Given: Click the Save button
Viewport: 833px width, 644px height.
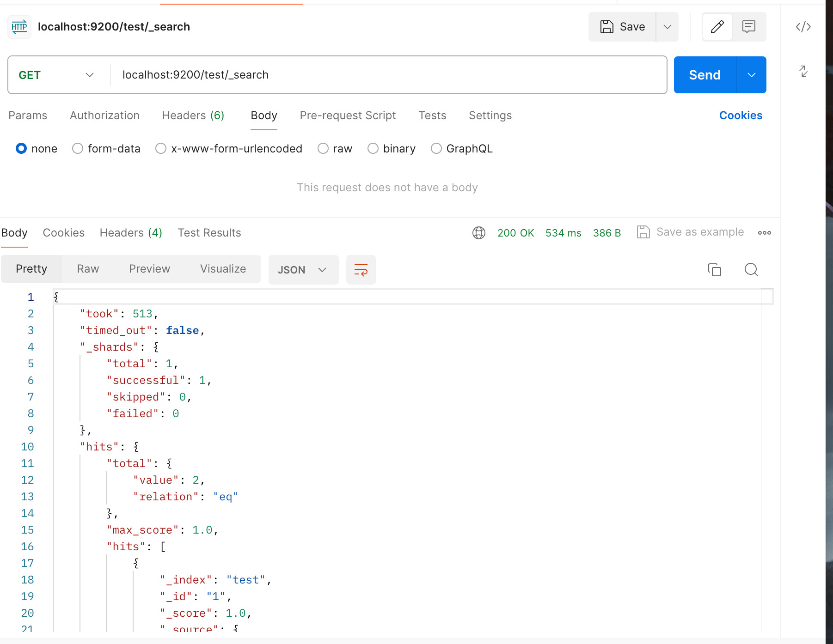Looking at the screenshot, I should click(x=622, y=27).
